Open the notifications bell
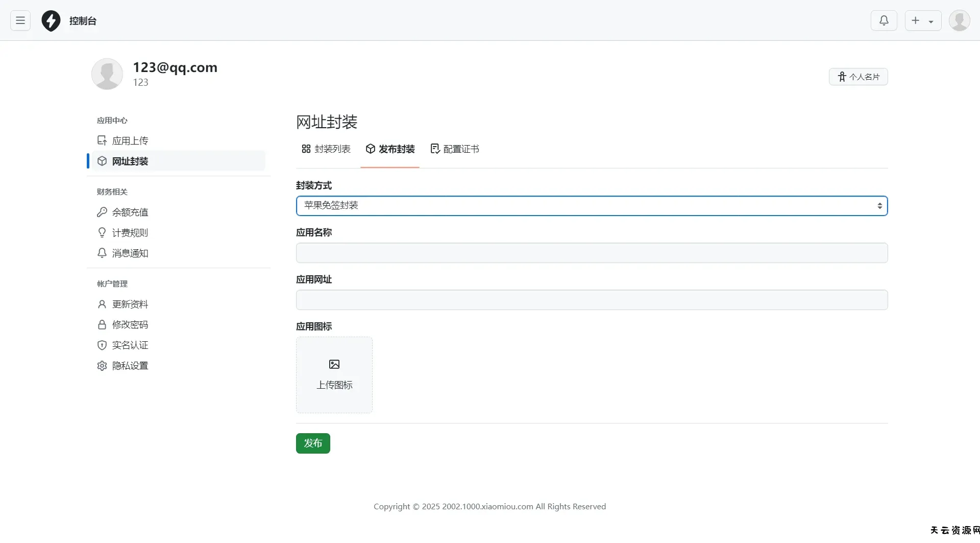This screenshot has width=980, height=543. pos(884,20)
